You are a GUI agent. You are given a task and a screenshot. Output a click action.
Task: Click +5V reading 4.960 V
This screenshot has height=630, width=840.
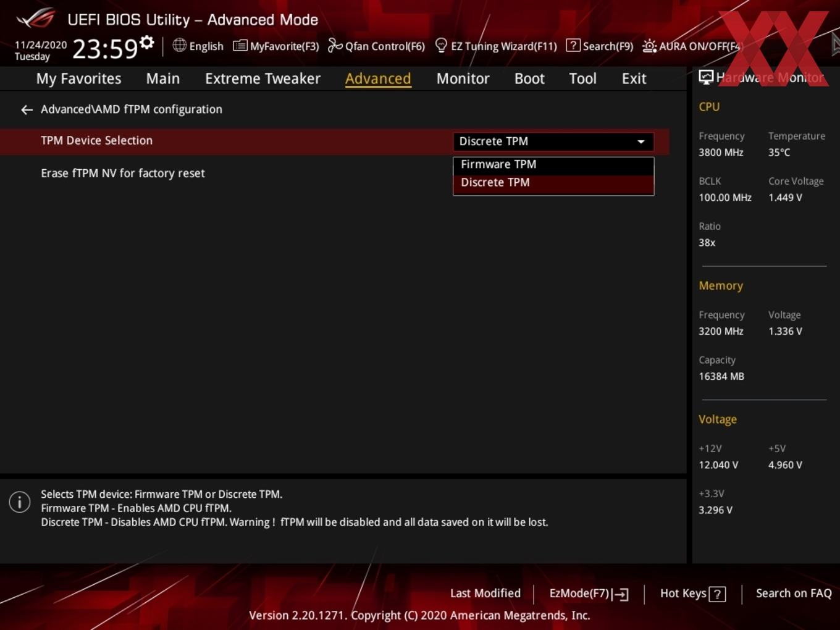point(785,465)
